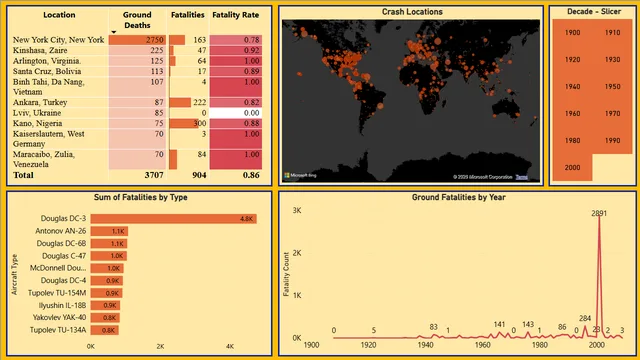
Task: Click the Douglas C-47 bar
Action: (109, 256)
